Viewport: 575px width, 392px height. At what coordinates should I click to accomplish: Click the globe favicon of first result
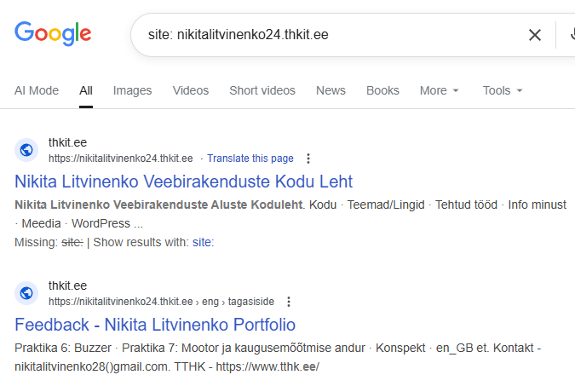[26, 150]
